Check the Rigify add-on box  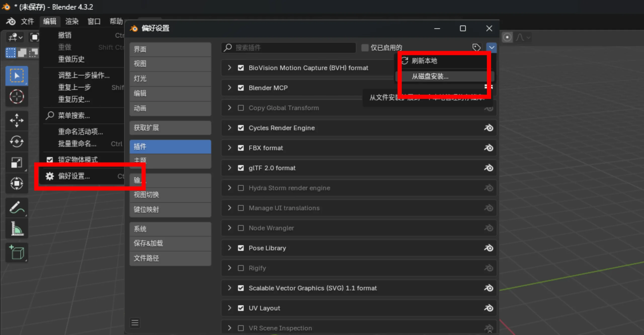pyautogui.click(x=241, y=268)
